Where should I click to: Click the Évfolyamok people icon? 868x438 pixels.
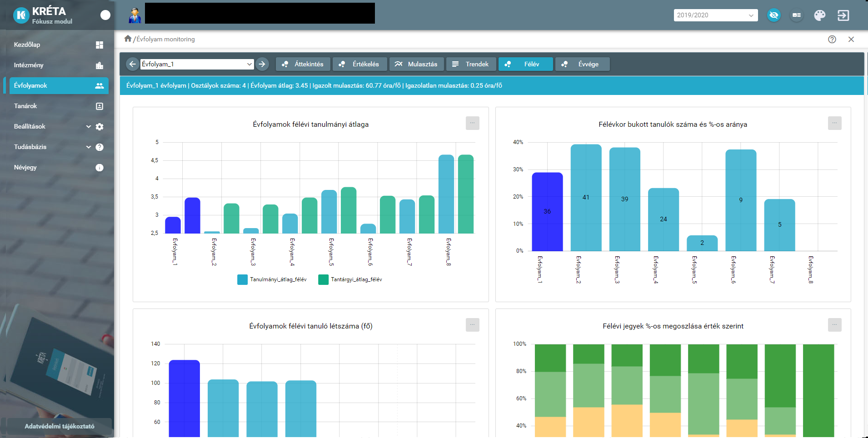pyautogui.click(x=100, y=86)
